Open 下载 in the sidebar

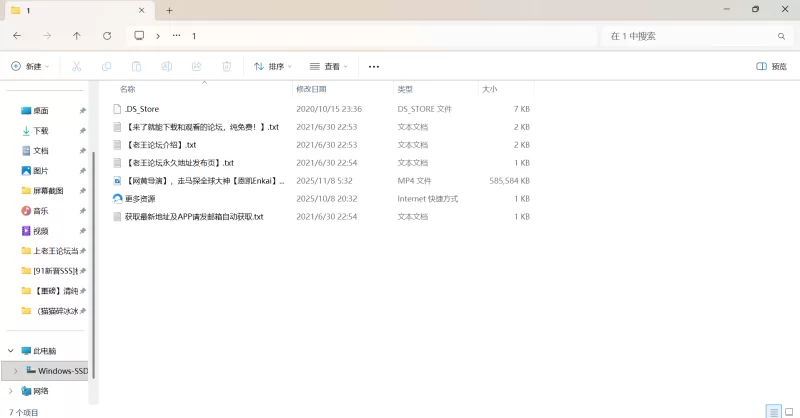coord(41,131)
